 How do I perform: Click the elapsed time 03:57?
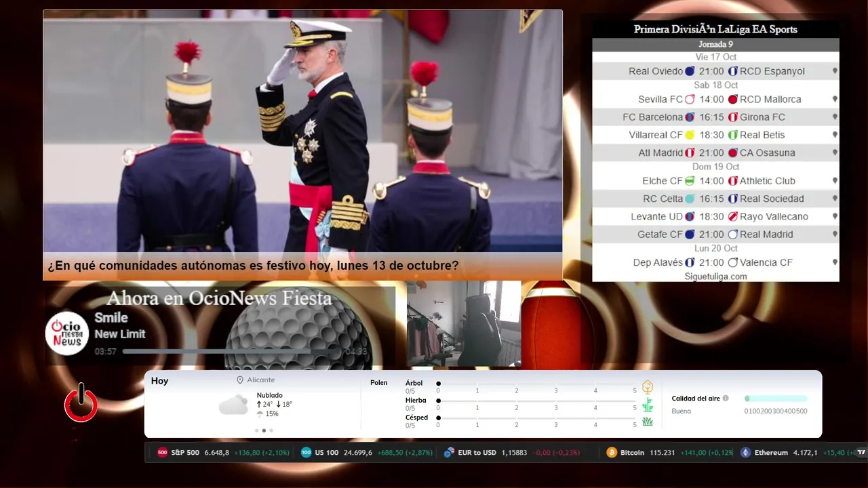coord(106,352)
